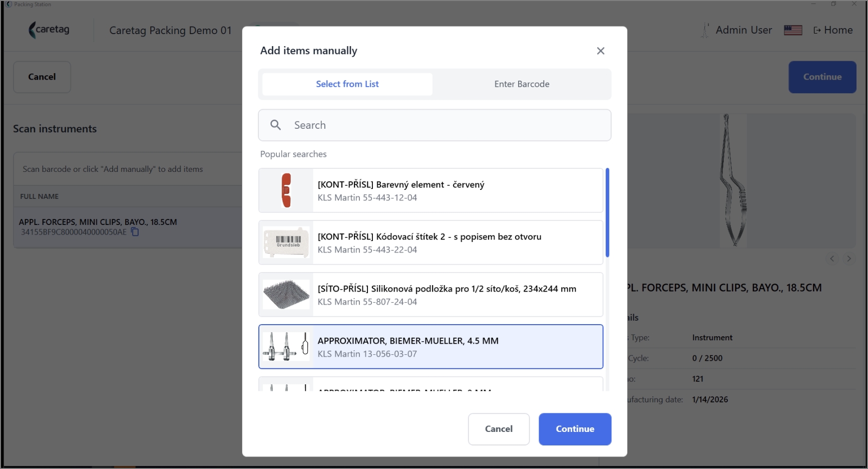
Task: Go to Home link
Action: click(x=833, y=30)
